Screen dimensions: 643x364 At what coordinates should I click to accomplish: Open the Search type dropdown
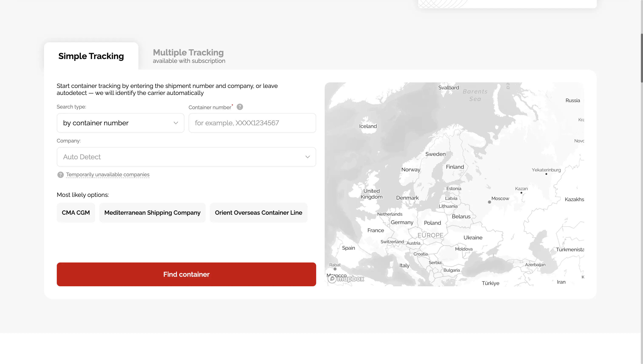(120, 123)
